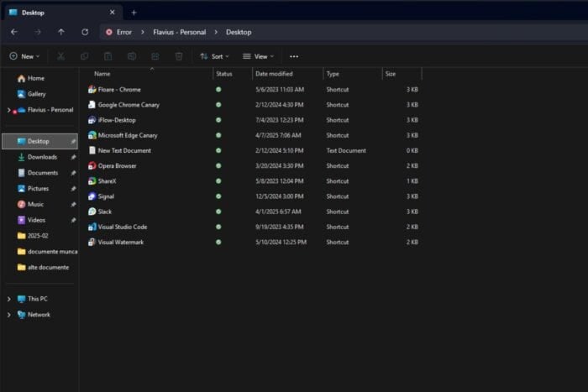Click the ShareX shortcut icon
The image size is (588, 392).
point(92,180)
